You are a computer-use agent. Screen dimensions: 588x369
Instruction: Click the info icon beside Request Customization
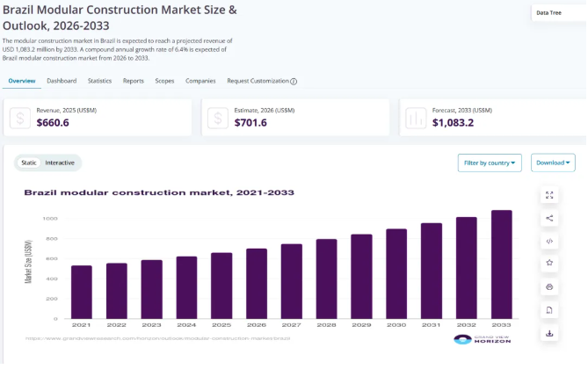point(294,82)
